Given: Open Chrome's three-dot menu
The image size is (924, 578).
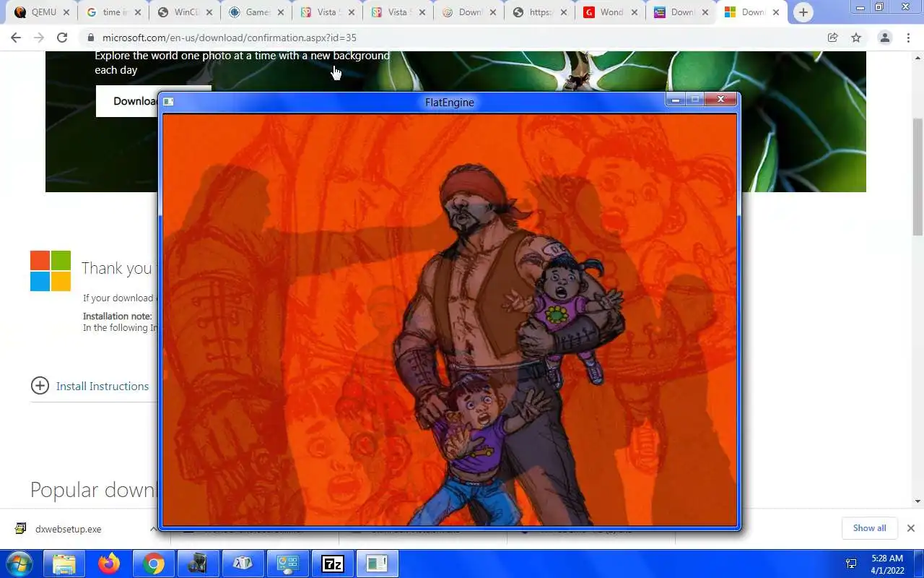Looking at the screenshot, I should [x=908, y=38].
